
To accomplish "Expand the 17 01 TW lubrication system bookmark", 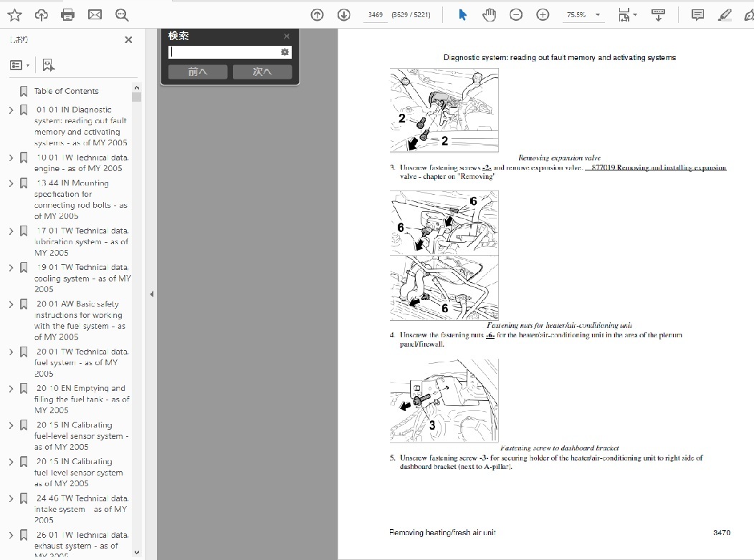I will coord(11,231).
